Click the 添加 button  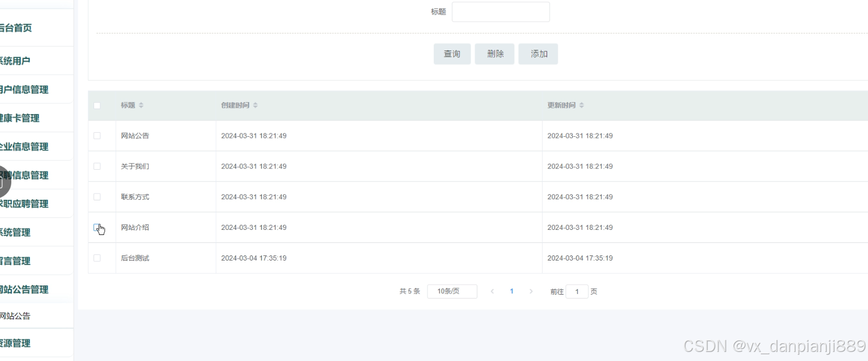click(x=539, y=54)
